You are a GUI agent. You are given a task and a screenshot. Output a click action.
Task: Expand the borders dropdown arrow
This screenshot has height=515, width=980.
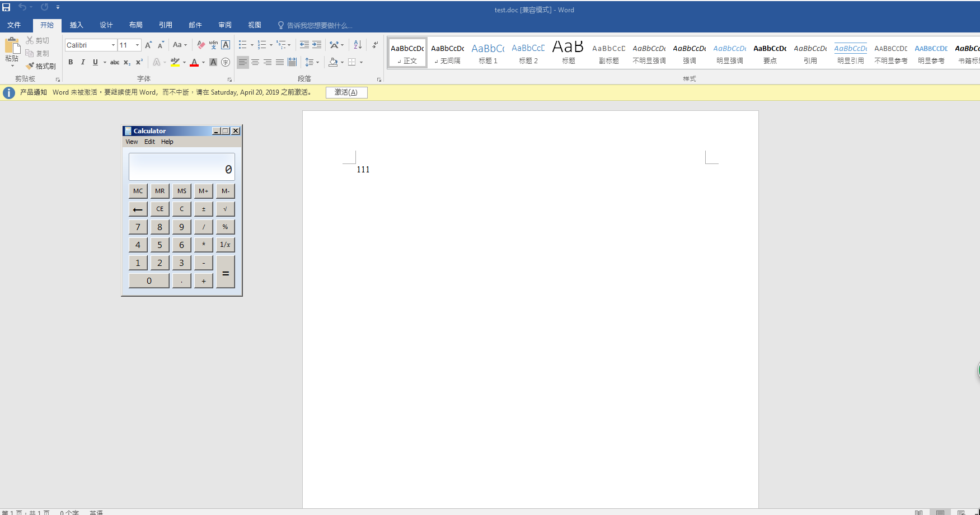tap(362, 62)
